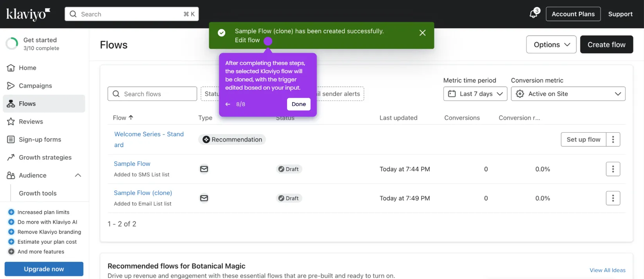Viewport: 644px width, 279px height.
Task: Click the Recommendation badge
Action: 232,140
